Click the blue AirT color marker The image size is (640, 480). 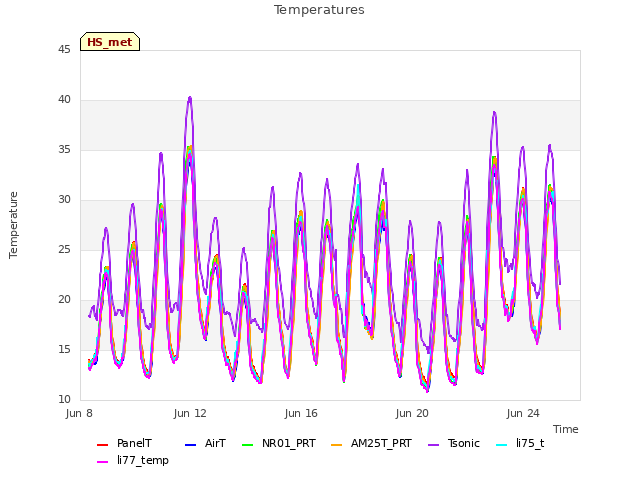click(190, 444)
